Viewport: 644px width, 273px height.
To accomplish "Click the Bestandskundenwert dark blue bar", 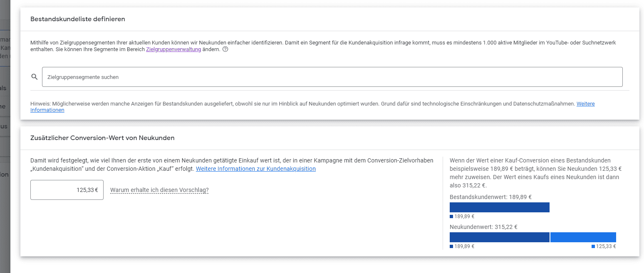I will [500, 207].
